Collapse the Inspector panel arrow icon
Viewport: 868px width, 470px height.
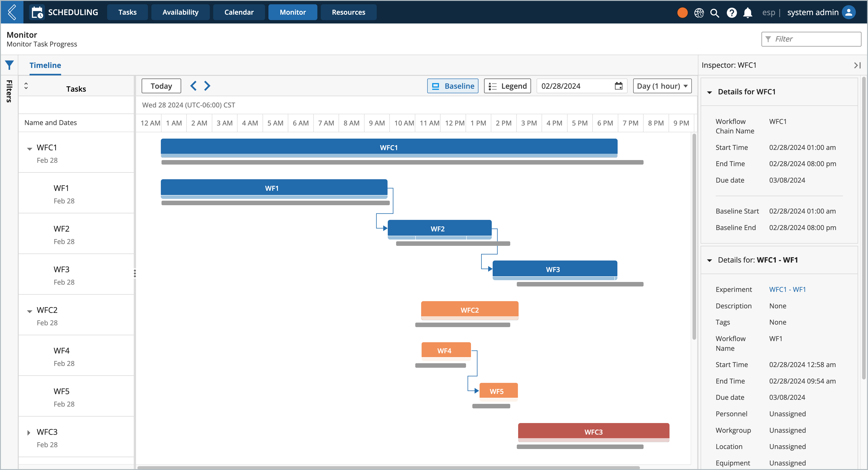[x=858, y=65]
